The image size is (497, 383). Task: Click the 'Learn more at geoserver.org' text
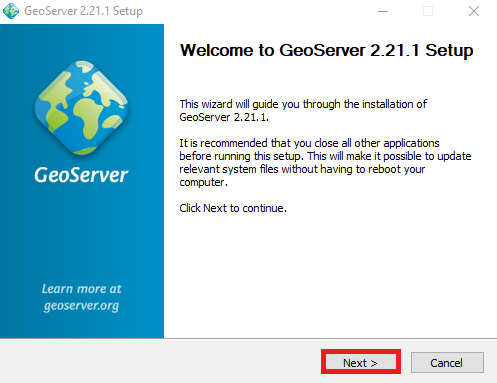81,297
